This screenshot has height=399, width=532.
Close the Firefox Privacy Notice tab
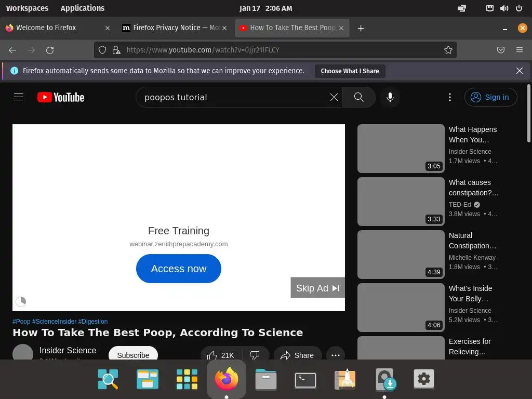point(224,28)
